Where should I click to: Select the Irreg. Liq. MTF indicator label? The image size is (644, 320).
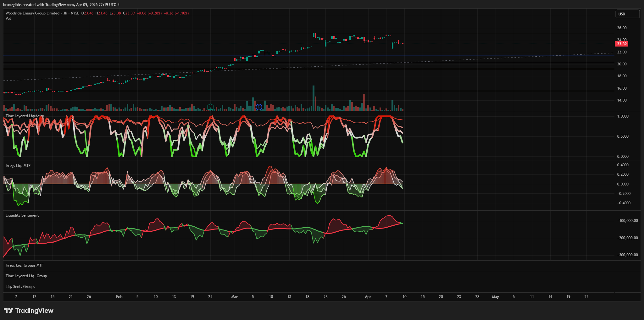tap(18, 166)
